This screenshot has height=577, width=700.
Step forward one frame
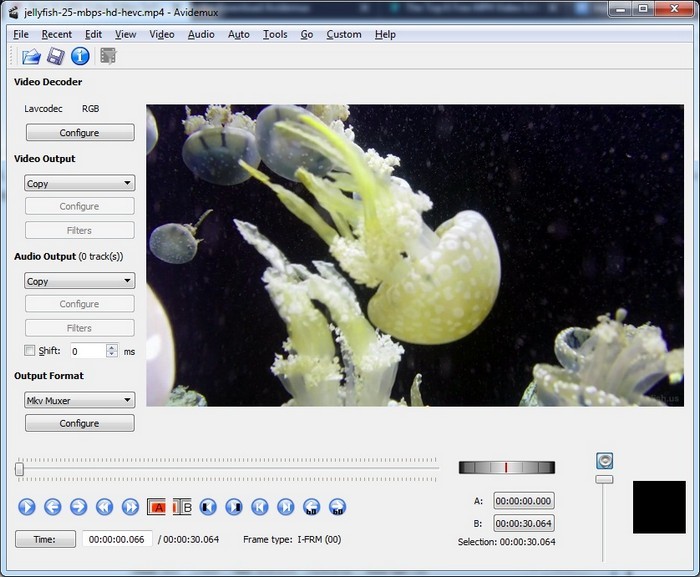pos(78,507)
